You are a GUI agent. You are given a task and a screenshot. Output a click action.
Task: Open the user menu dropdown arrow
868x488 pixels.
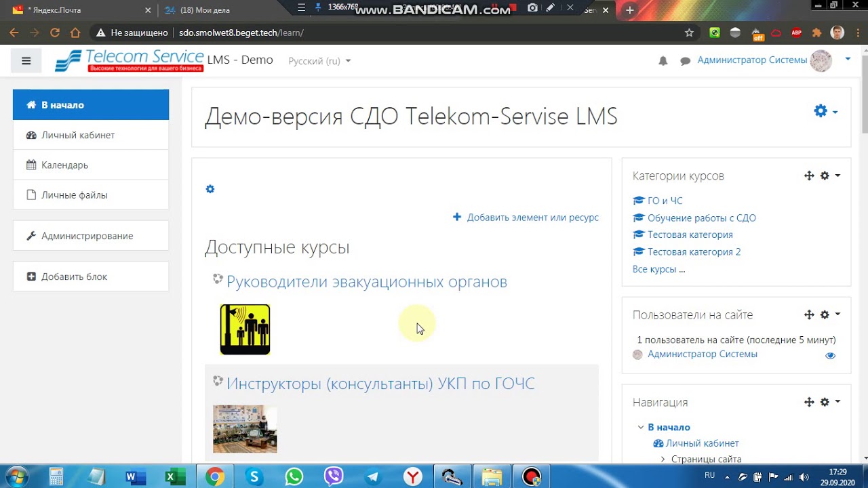848,60
